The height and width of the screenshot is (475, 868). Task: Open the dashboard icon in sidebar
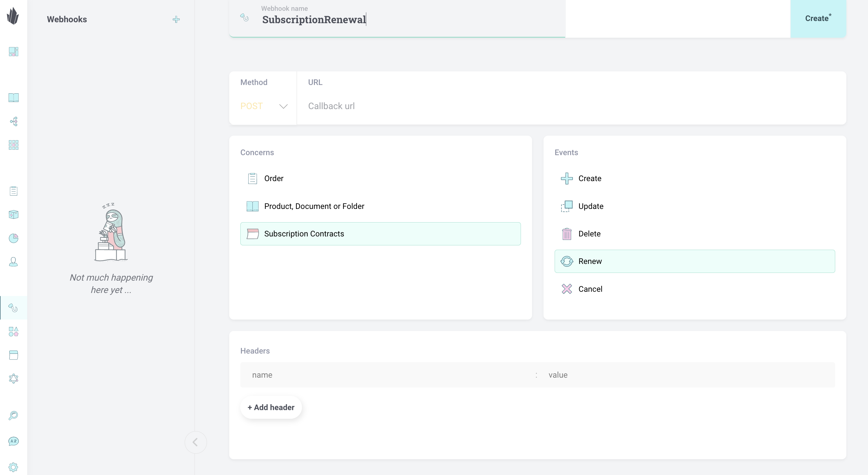point(14,52)
